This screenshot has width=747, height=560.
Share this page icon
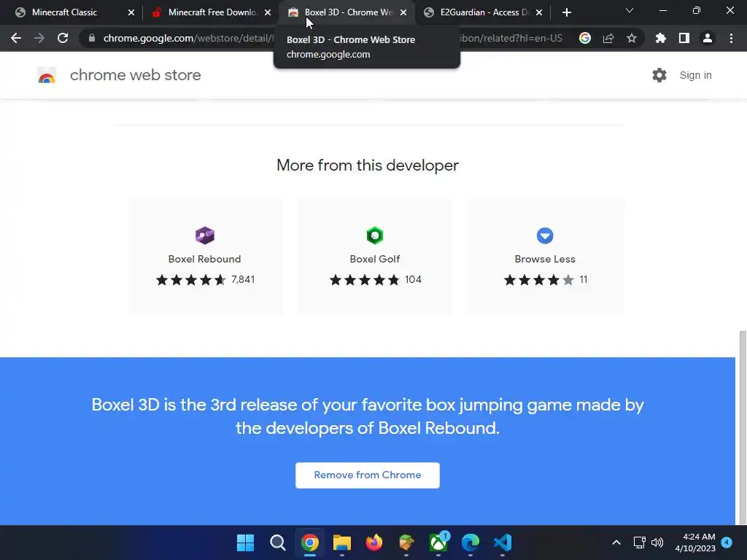click(x=608, y=38)
